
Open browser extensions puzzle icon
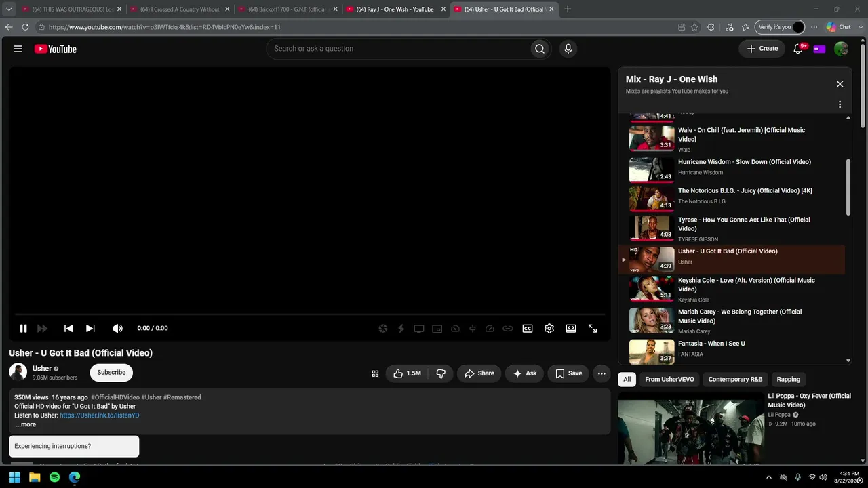711,27
